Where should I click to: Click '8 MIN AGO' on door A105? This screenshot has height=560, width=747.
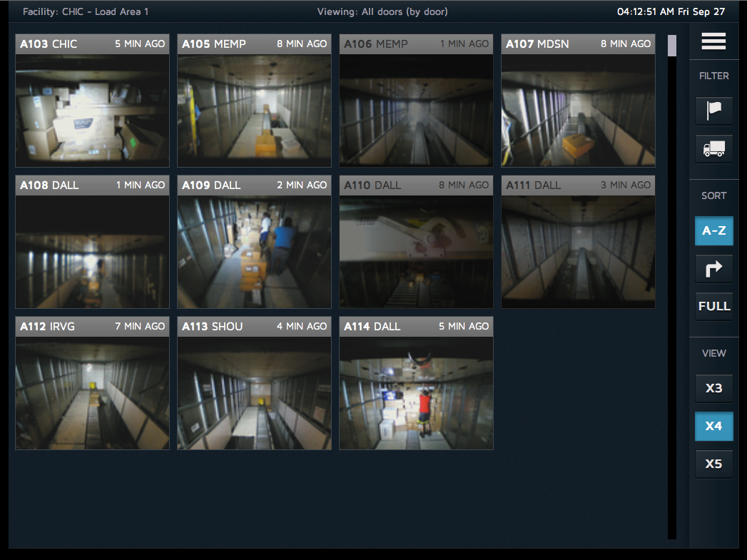coord(302,44)
